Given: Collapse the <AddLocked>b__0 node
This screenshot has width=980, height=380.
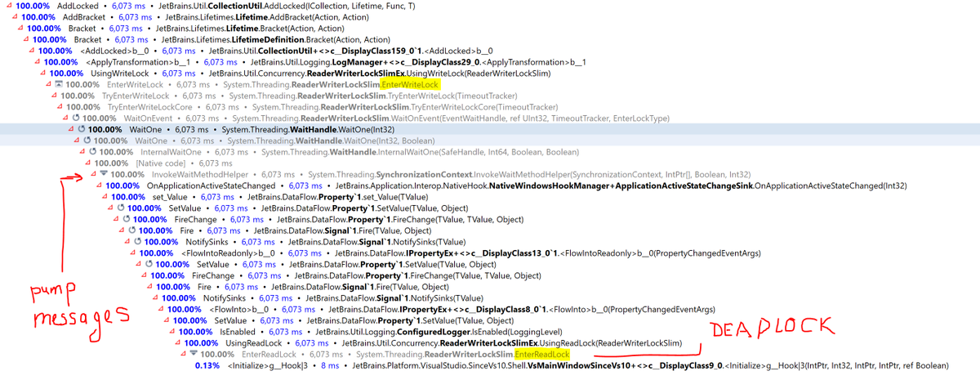Looking at the screenshot, I should (x=30, y=51).
